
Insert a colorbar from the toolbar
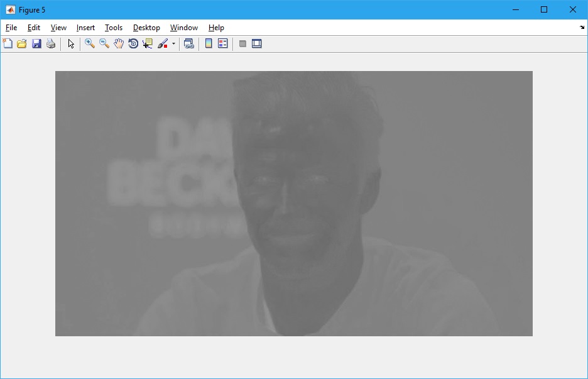209,43
